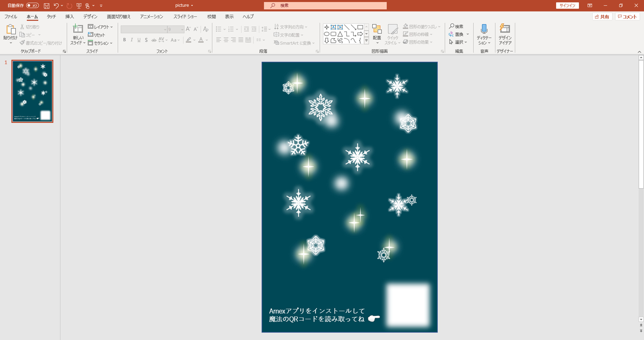644x340 pixels.
Task: Open Shape Outline (図形の枠線)
Action: (x=418, y=34)
